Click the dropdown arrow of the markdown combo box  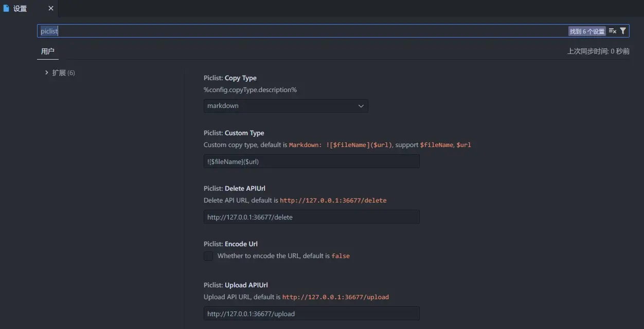pos(361,105)
